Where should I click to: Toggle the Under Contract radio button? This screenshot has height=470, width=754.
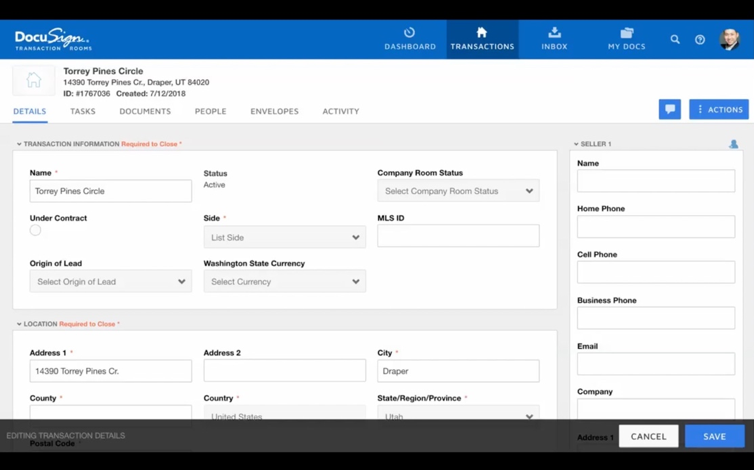35,230
